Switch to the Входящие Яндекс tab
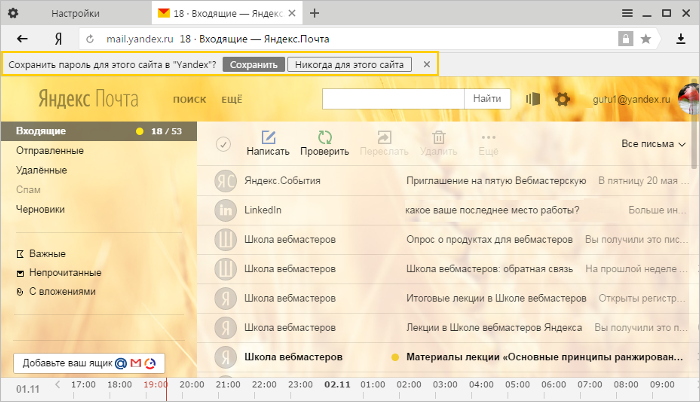 coord(229,13)
